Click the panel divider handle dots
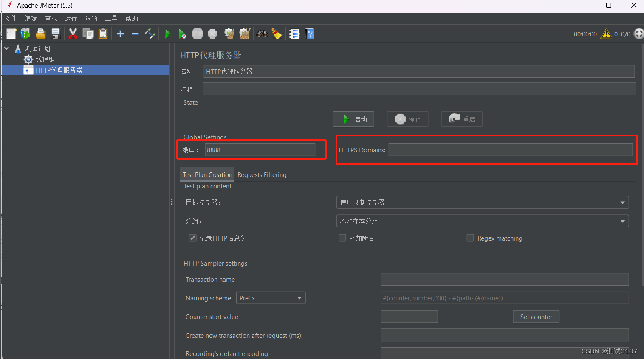Screen dimensions: 644x359 click(172, 202)
